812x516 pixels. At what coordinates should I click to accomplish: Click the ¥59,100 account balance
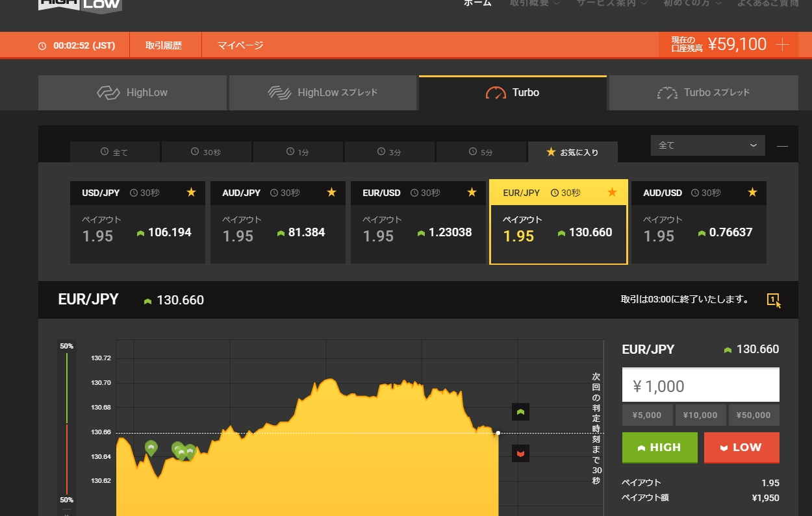(x=737, y=45)
